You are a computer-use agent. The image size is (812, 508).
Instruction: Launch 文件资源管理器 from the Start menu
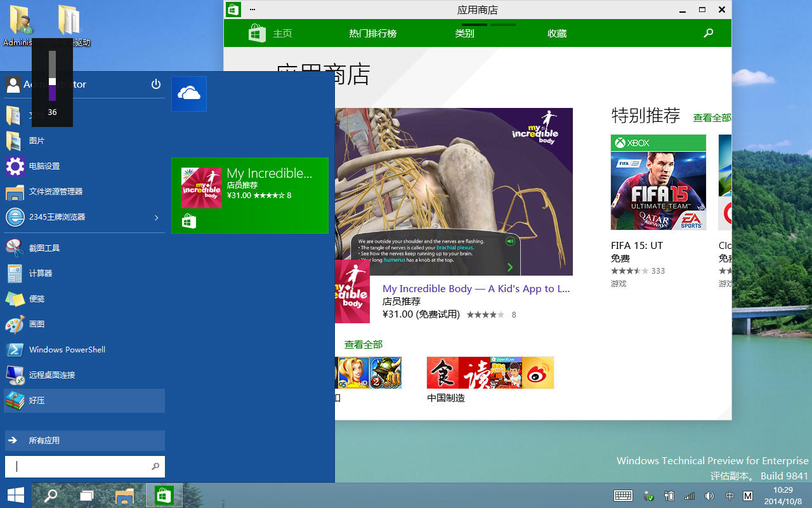coord(84,191)
